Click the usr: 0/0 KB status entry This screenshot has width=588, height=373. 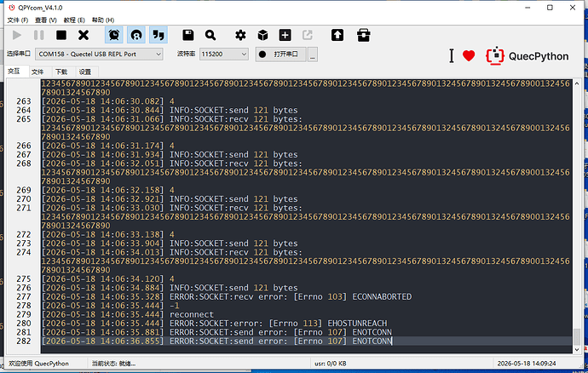point(331,364)
